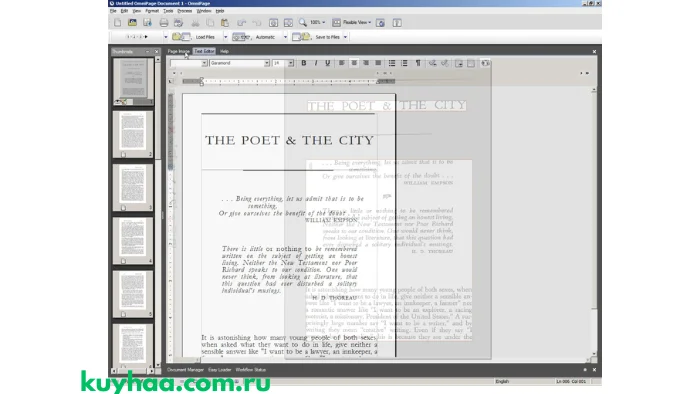Click the Text Editor vertical scrollbar
Screen dimensions: 700x394
click(x=594, y=222)
